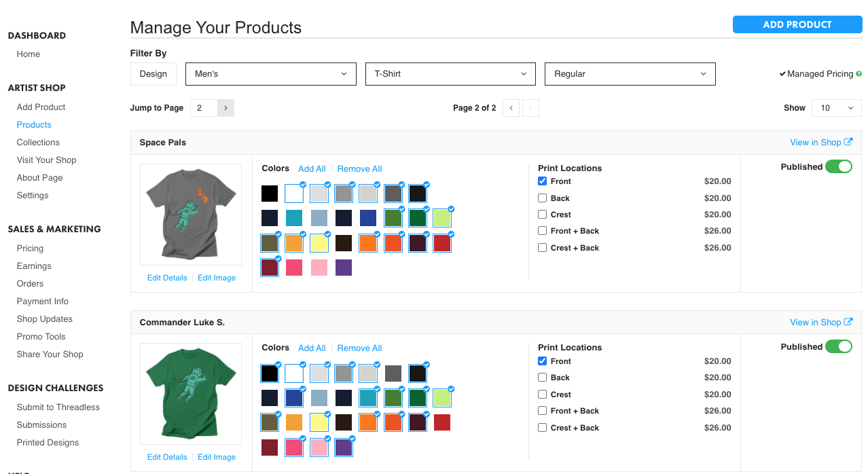The height and width of the screenshot is (474, 868).
Task: Go to next page arrow beside Jump to Page
Action: pos(225,108)
